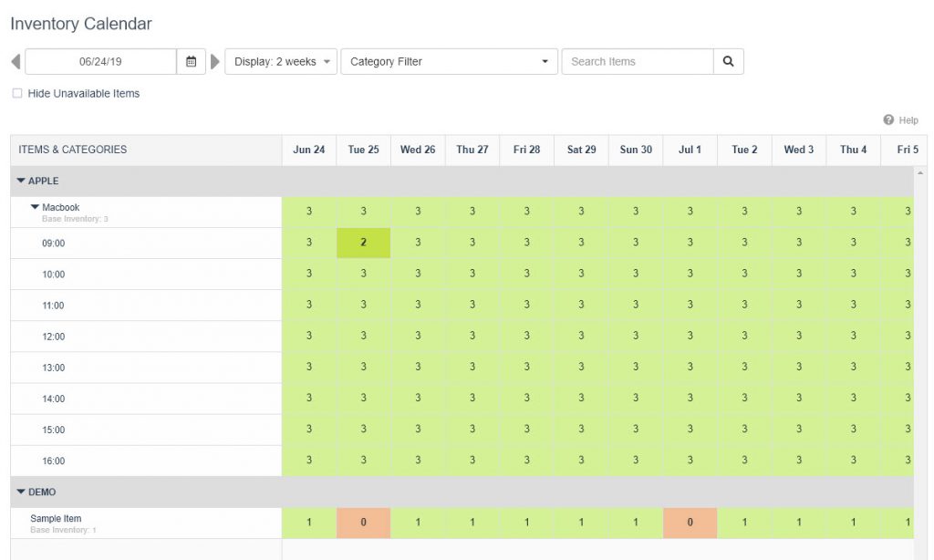Go to the previous date range arrow
The image size is (934, 560).
coord(16,61)
